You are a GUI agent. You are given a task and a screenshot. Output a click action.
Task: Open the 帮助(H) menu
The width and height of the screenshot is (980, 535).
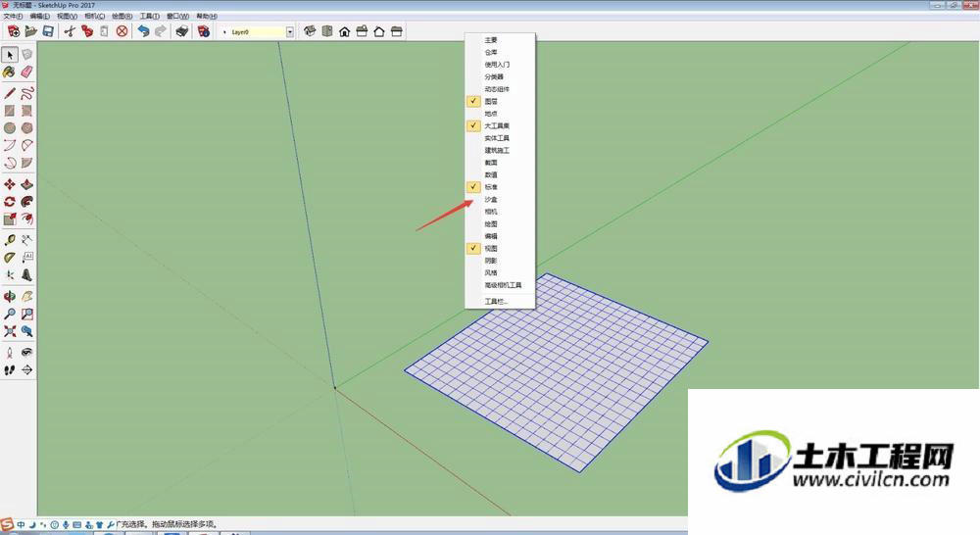(x=207, y=16)
